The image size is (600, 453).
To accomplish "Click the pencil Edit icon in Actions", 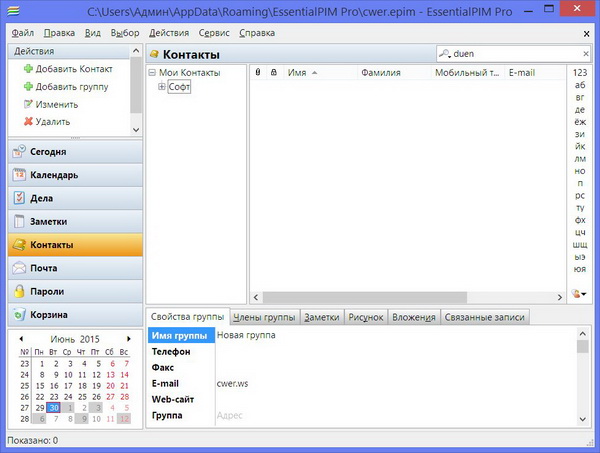I will [28, 104].
